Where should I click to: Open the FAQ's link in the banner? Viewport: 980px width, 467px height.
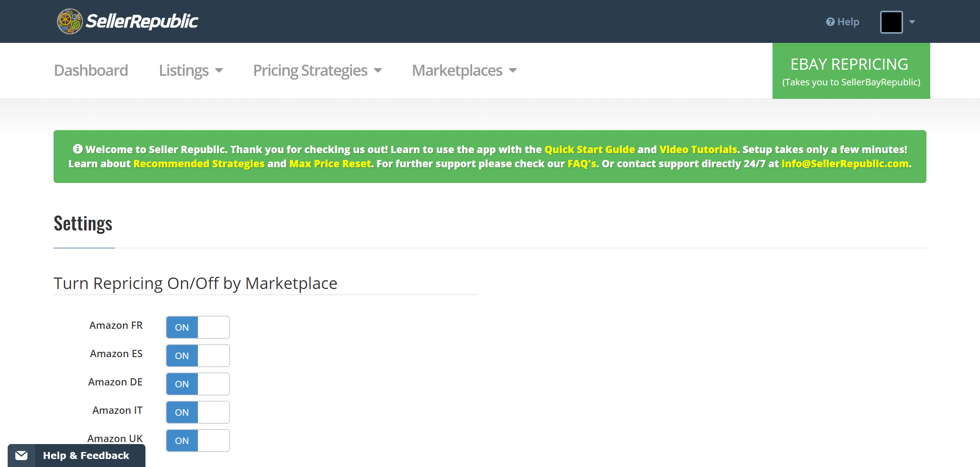coord(581,163)
